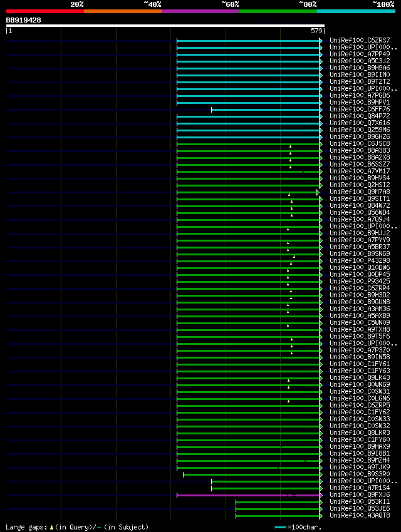Select subject label UniRef100_P43298
This screenshot has width=401, height=532.
click(360, 260)
